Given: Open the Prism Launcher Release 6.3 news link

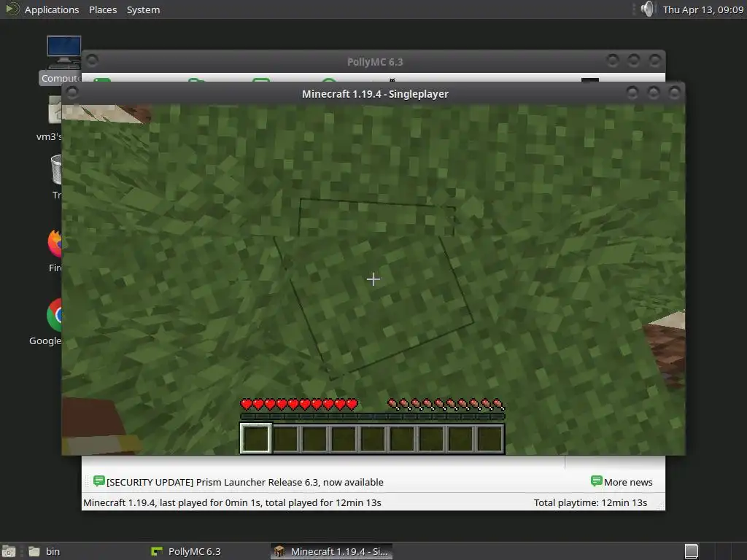Looking at the screenshot, I should [x=245, y=483].
